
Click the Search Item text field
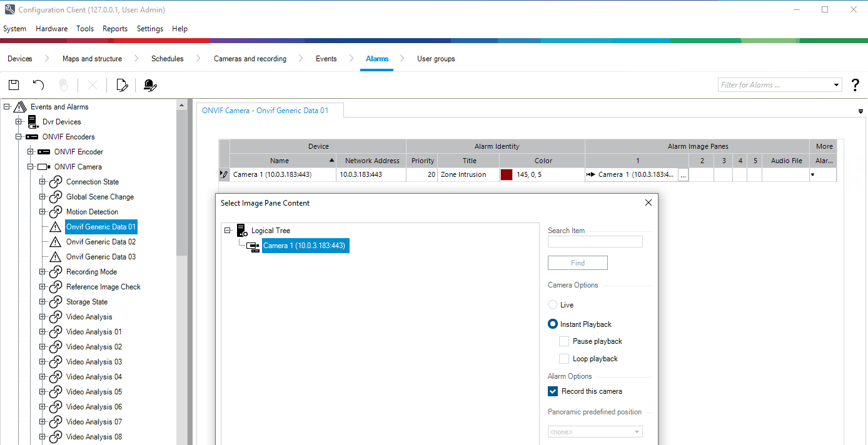pyautogui.click(x=595, y=242)
